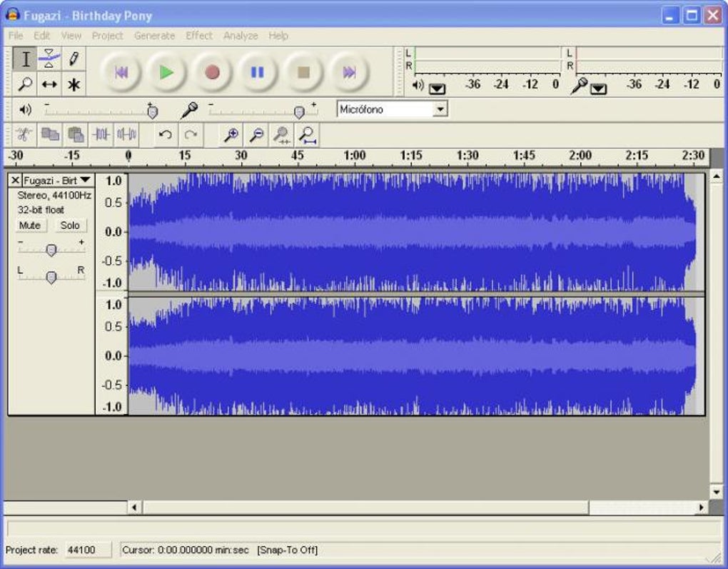The image size is (728, 569).
Task: Click the Undo arrow icon
Action: pos(165,134)
